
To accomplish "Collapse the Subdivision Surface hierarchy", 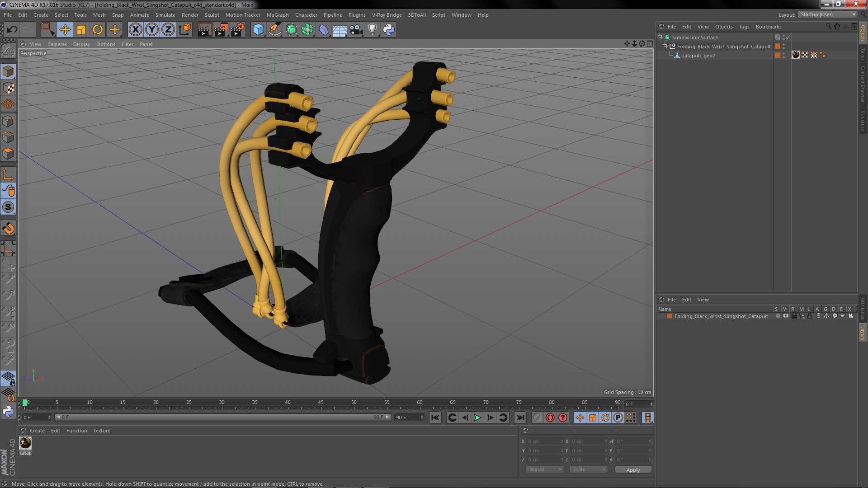I will coord(660,38).
